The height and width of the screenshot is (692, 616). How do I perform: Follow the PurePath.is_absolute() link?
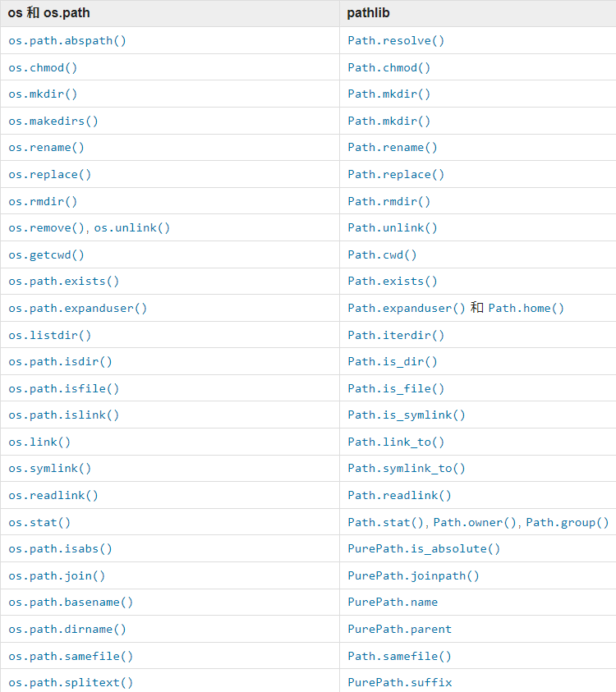(x=424, y=548)
